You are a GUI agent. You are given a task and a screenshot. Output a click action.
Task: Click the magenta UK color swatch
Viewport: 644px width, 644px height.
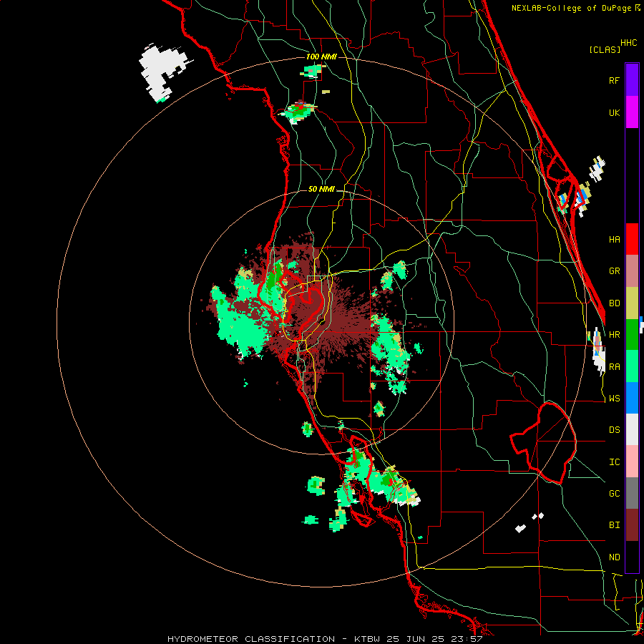click(x=632, y=112)
